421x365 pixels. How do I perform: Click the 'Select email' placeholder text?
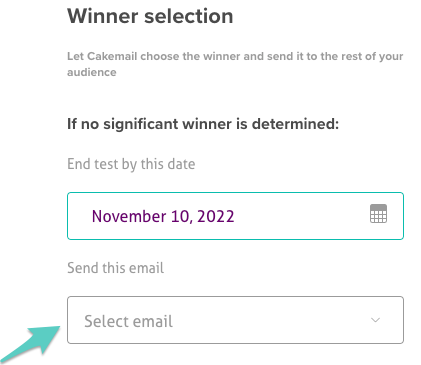(x=128, y=321)
